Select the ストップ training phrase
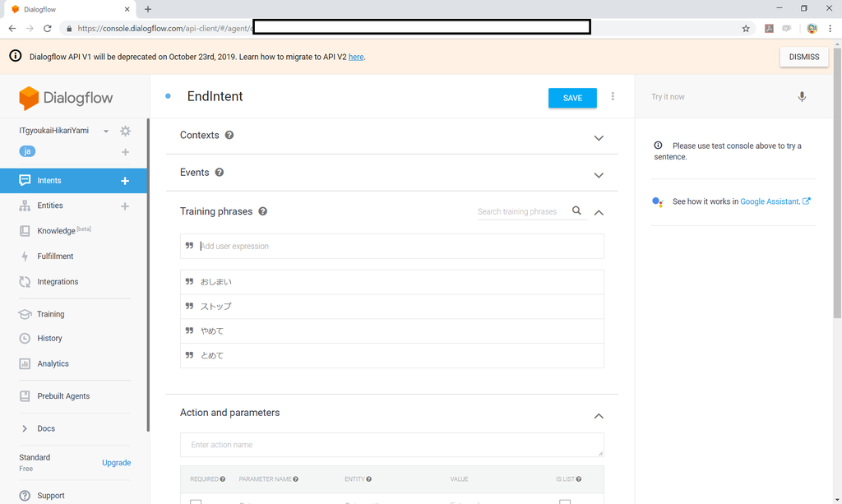Image resolution: width=842 pixels, height=504 pixels. 392,307
